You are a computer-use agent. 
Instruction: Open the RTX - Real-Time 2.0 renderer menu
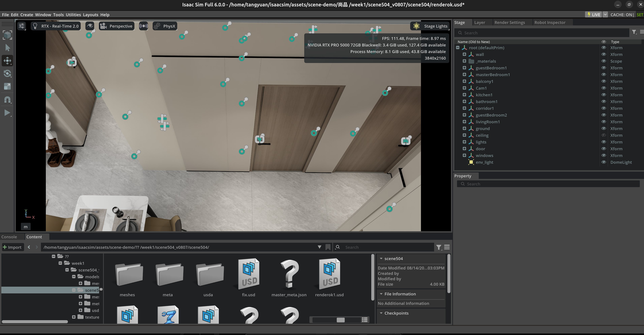tap(55, 26)
